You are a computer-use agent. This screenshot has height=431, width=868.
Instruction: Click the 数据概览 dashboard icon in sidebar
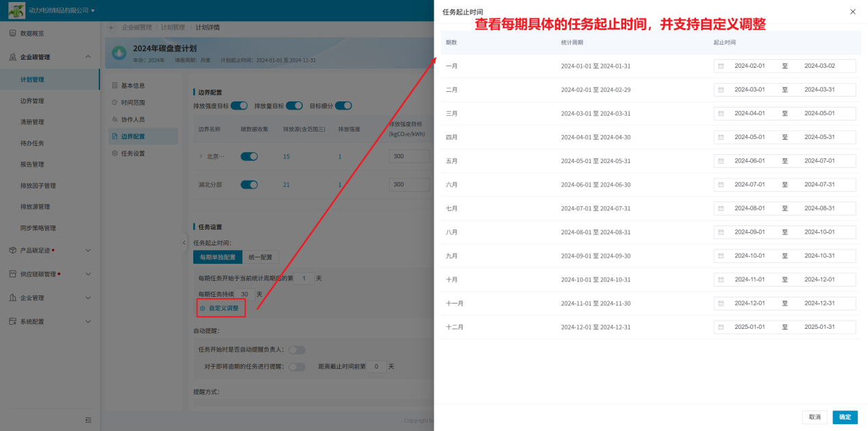coord(12,34)
